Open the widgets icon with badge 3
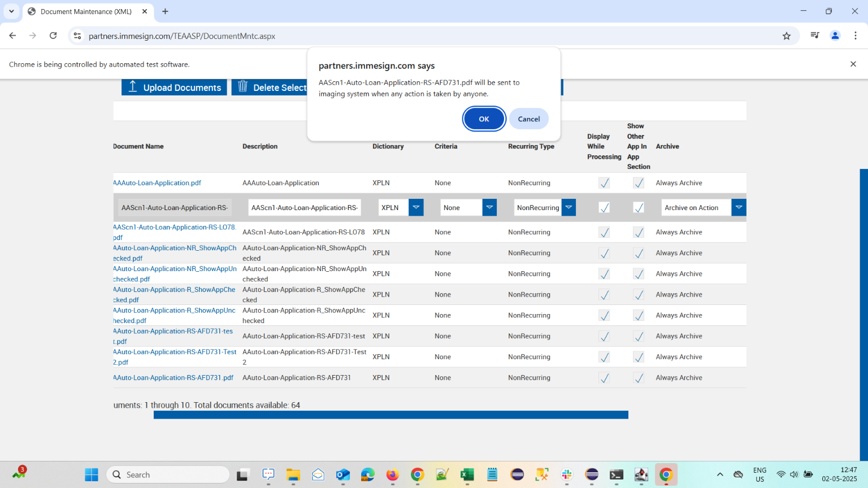 pyautogui.click(x=19, y=473)
